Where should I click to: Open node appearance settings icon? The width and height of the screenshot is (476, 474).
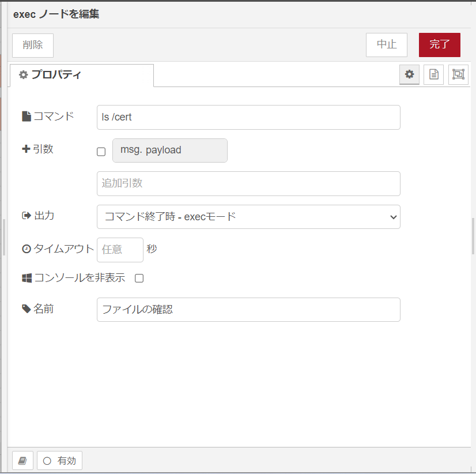click(x=458, y=74)
